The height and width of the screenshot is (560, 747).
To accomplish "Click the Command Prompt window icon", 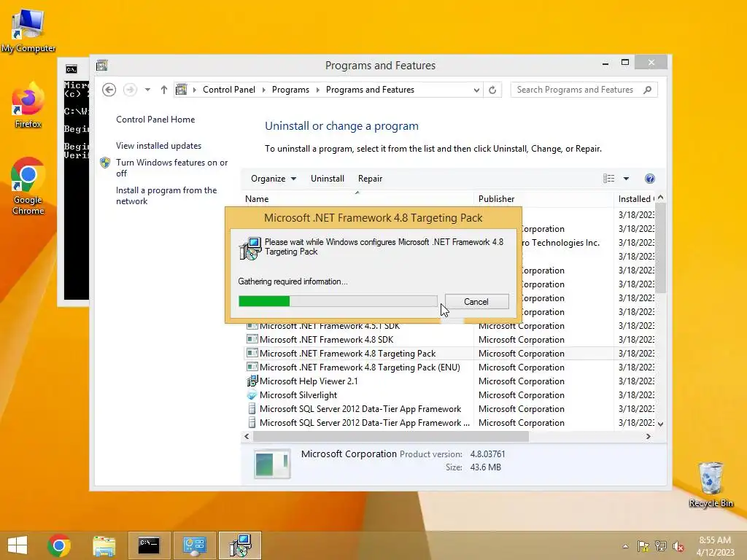I will [x=71, y=69].
